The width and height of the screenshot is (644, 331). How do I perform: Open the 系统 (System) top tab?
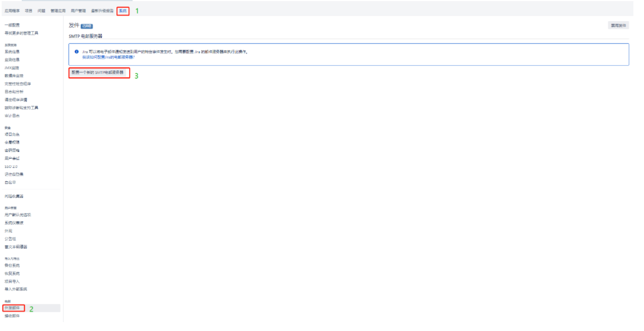123,11
